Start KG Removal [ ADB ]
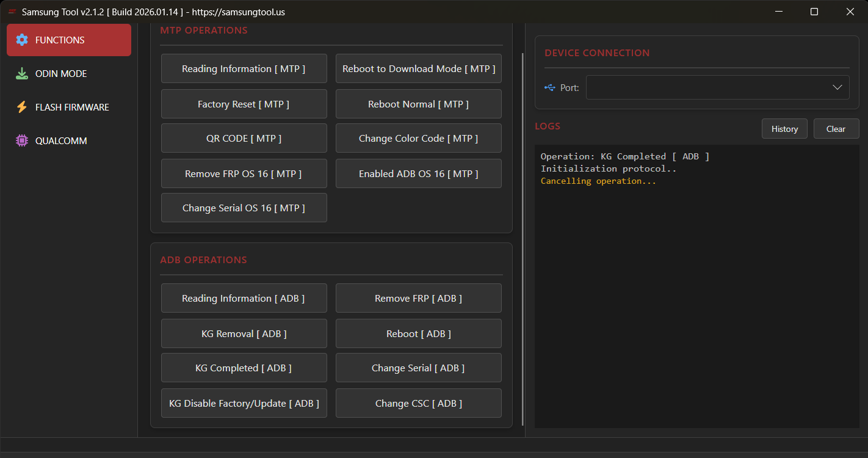The width and height of the screenshot is (868, 458). point(244,334)
